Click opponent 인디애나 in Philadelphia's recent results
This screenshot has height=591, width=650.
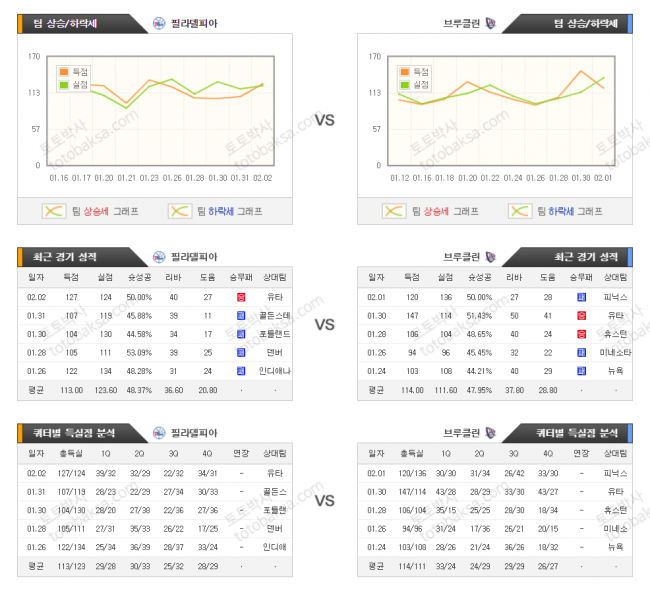(274, 371)
